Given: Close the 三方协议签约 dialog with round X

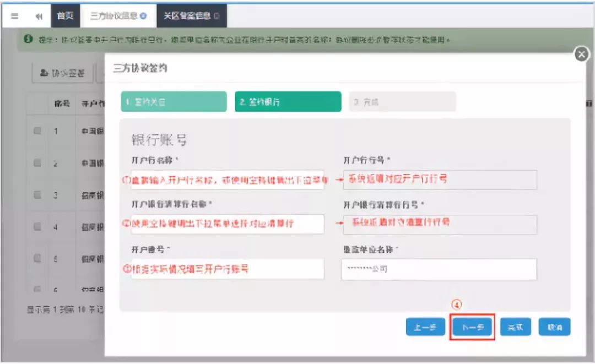Looking at the screenshot, I should [581, 54].
